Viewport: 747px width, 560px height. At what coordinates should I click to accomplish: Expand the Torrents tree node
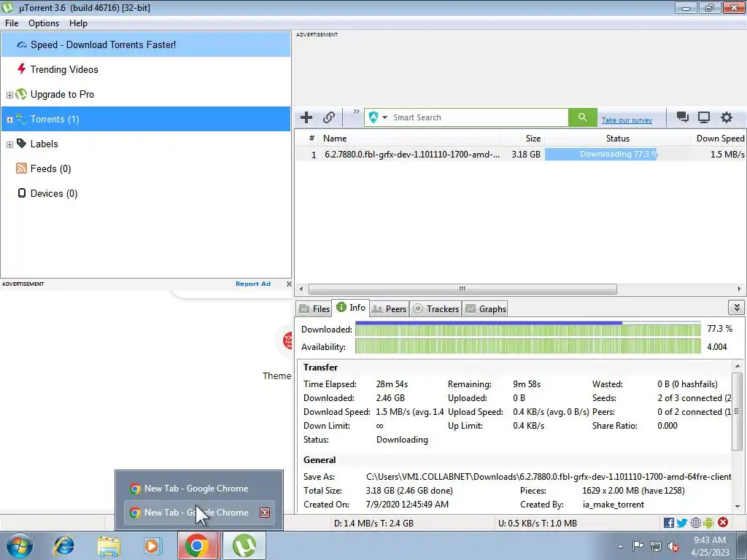point(9,120)
